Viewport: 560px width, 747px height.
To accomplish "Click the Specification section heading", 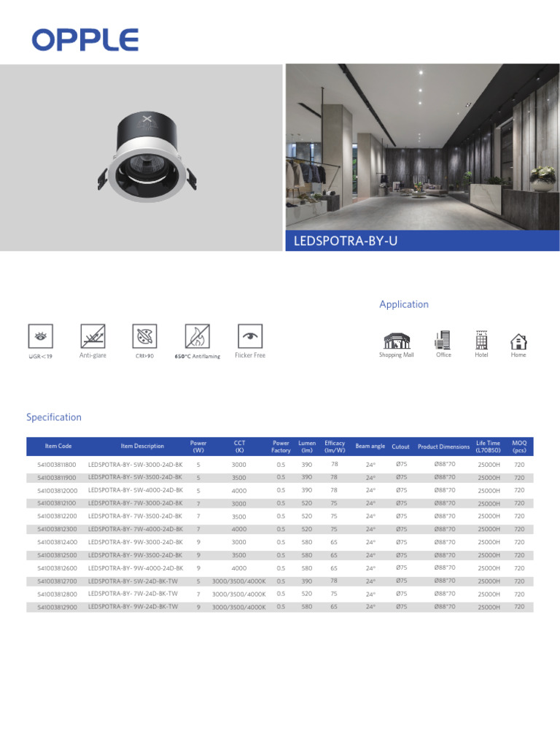I will pyautogui.click(x=54, y=417).
